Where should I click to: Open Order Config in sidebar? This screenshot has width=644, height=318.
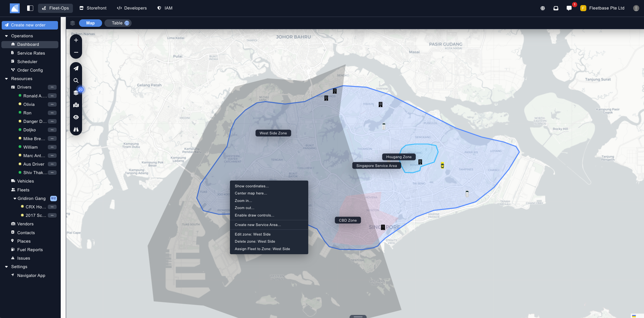pos(30,70)
